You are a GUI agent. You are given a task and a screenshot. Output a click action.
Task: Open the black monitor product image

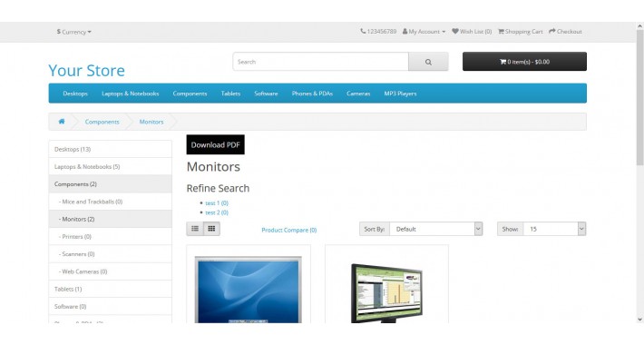point(386,293)
